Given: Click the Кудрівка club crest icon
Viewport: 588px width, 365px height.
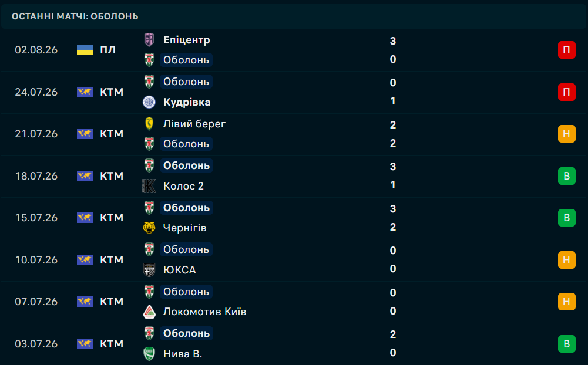Looking at the screenshot, I should [x=149, y=102].
